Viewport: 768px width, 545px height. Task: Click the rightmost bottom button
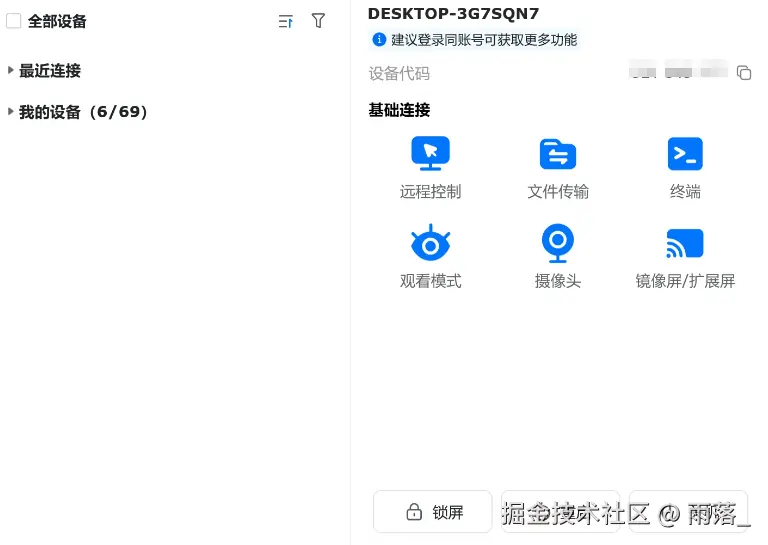point(688,512)
